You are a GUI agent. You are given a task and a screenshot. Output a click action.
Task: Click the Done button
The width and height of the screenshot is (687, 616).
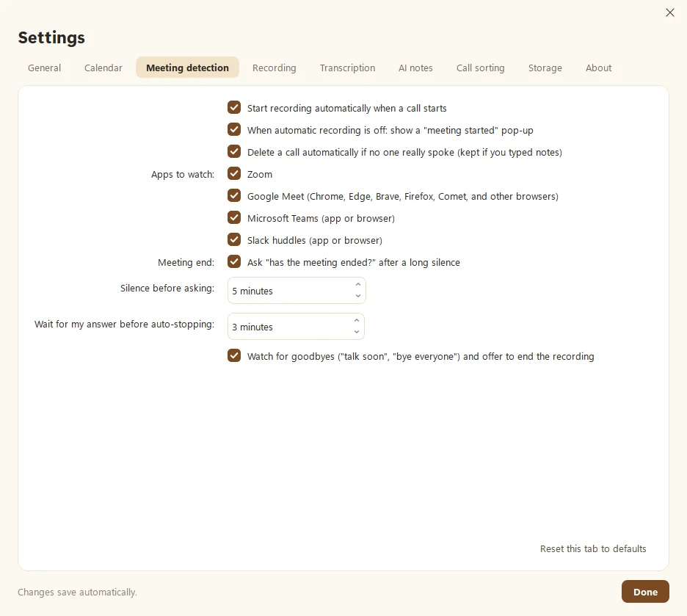(x=645, y=592)
